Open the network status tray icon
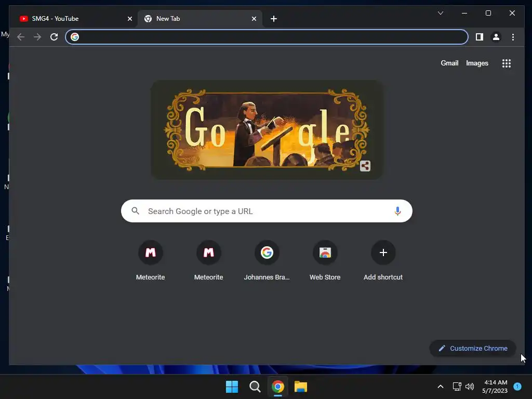Screen dimensions: 532x399 (x=457, y=387)
